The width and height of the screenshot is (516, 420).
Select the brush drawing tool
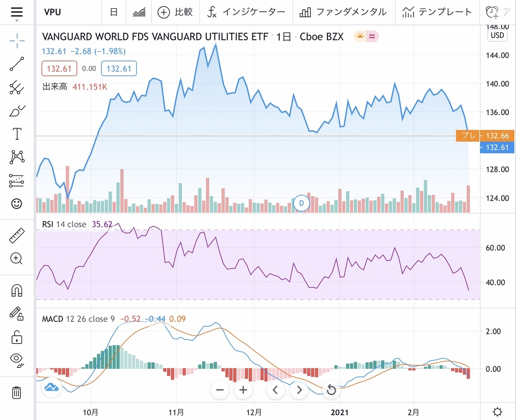tap(17, 111)
